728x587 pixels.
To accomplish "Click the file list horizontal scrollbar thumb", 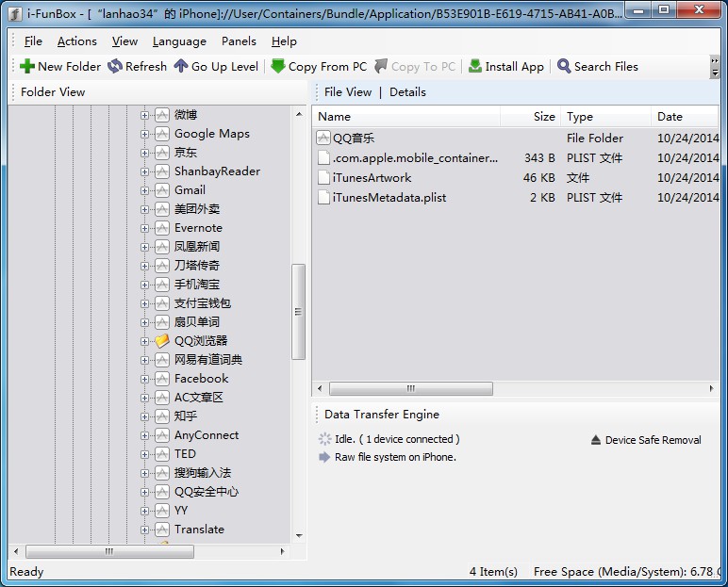I will click(x=411, y=388).
